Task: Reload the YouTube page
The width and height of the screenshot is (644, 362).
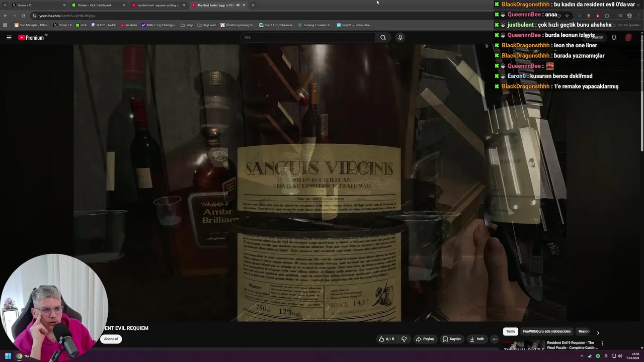Action: (x=23, y=16)
